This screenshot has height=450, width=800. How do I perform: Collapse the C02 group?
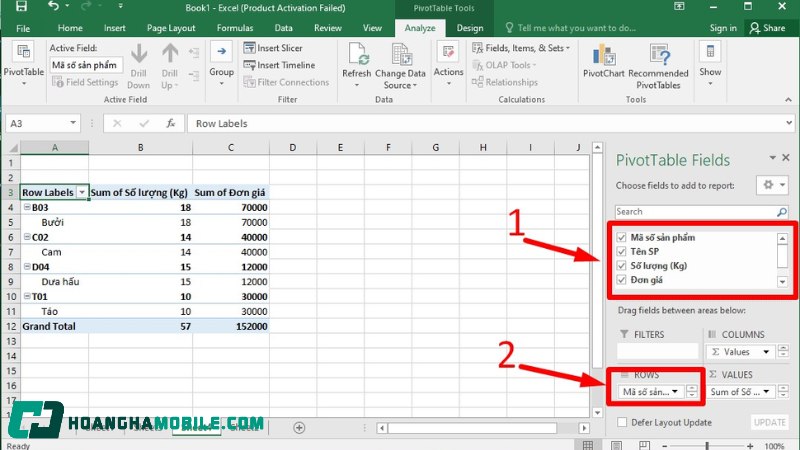click(27, 237)
